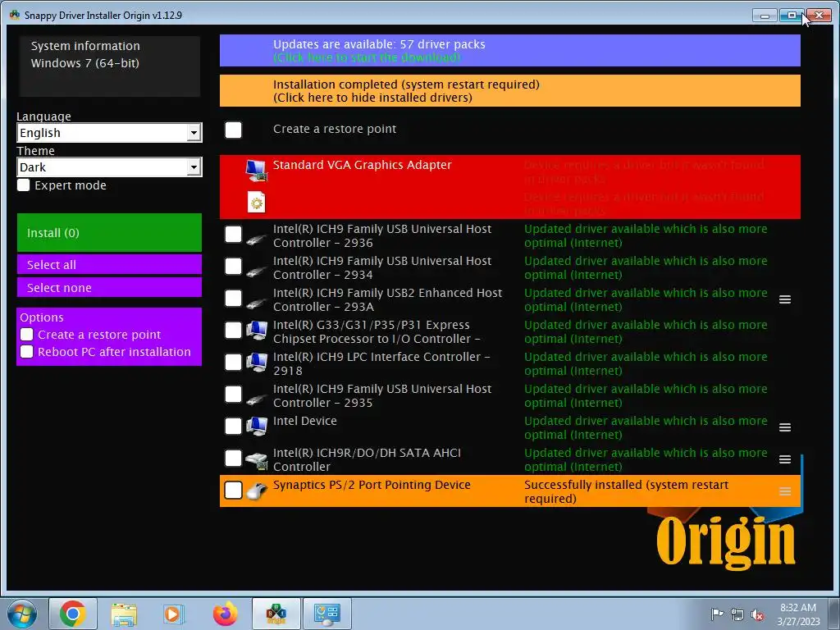Select the checkbox for SATA AHCI Controller

click(x=234, y=458)
